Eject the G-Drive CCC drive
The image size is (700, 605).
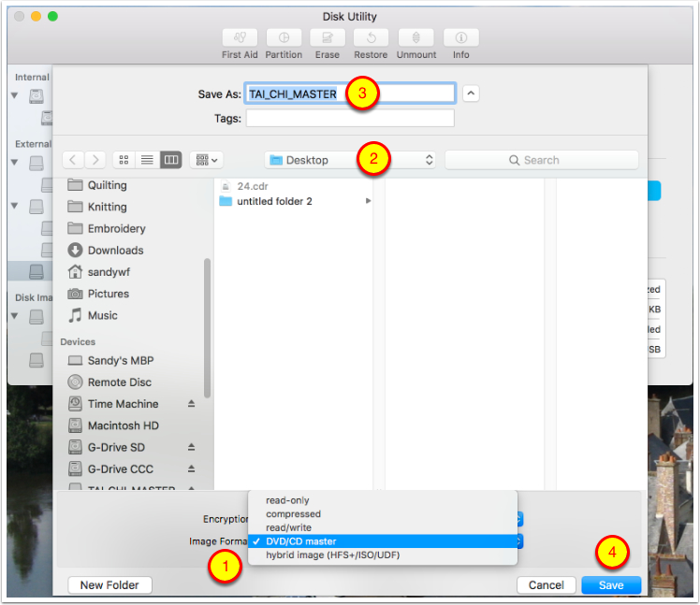click(x=191, y=468)
